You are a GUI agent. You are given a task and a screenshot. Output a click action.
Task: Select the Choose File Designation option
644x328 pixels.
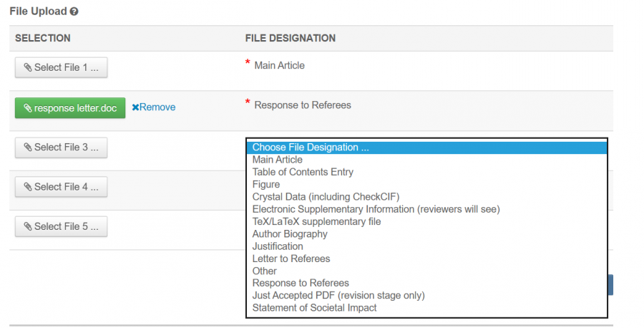(x=311, y=148)
